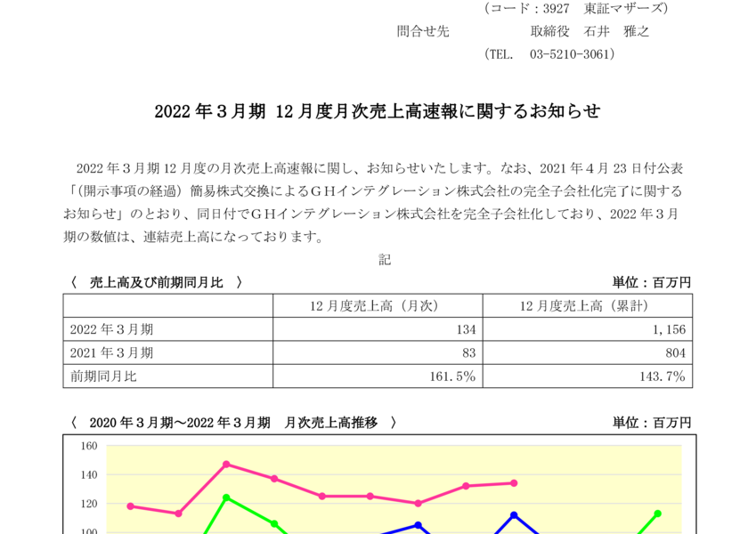Click the director name 取締役 石井 雅之
This screenshot has height=534, width=756.
point(589,31)
